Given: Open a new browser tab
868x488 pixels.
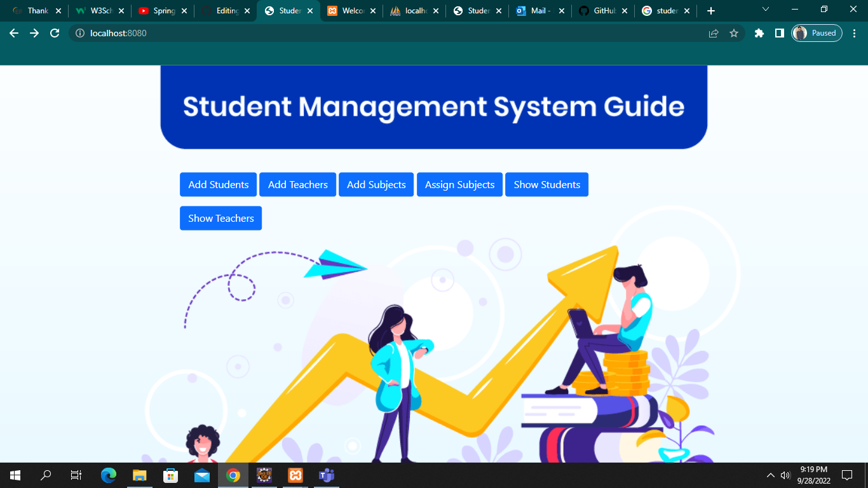Looking at the screenshot, I should [711, 11].
